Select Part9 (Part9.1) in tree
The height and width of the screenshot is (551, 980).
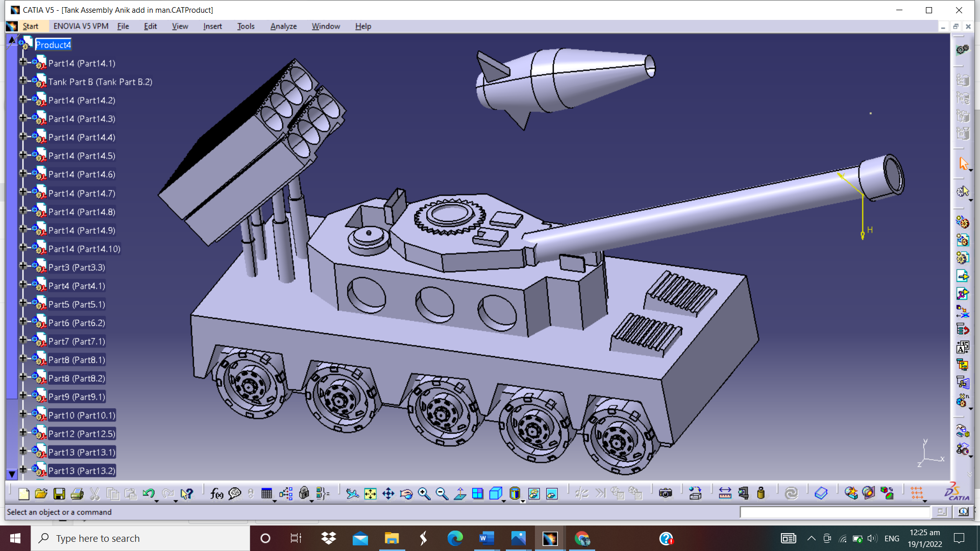tap(77, 397)
